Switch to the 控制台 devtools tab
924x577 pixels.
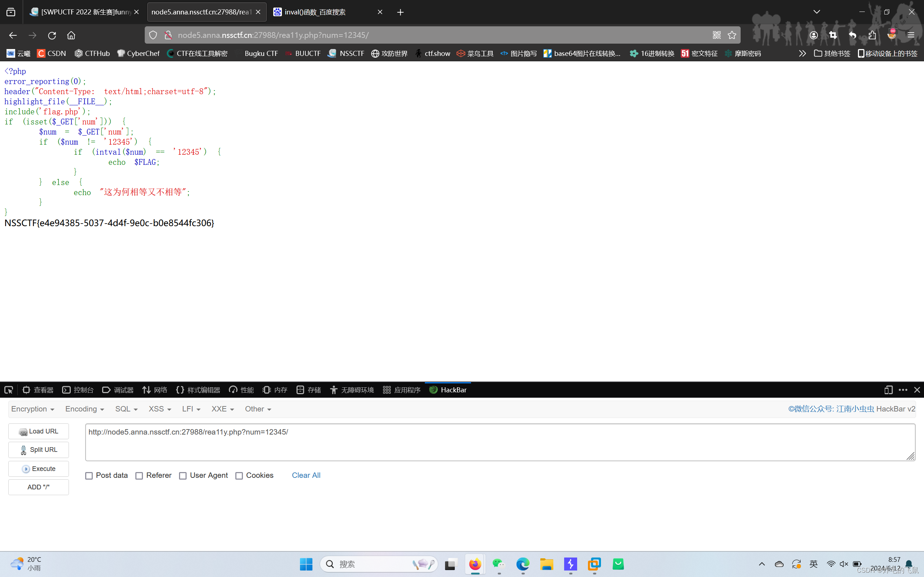coord(78,389)
